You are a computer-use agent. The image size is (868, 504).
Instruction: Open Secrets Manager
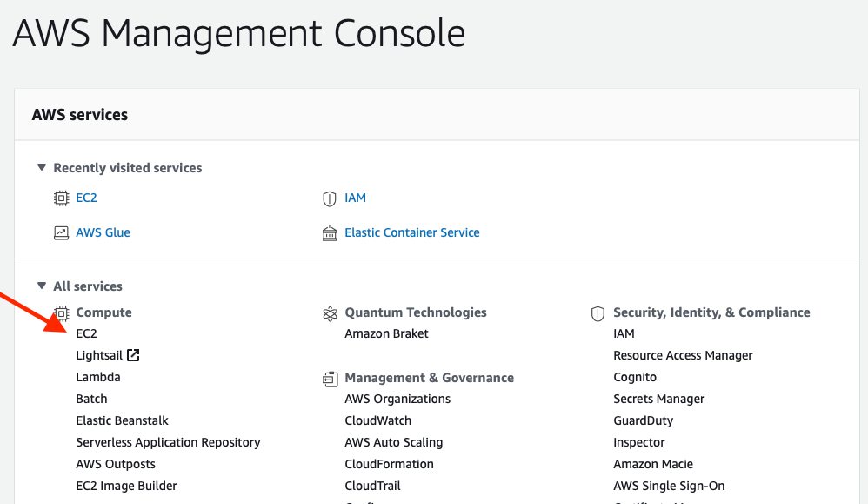(658, 399)
